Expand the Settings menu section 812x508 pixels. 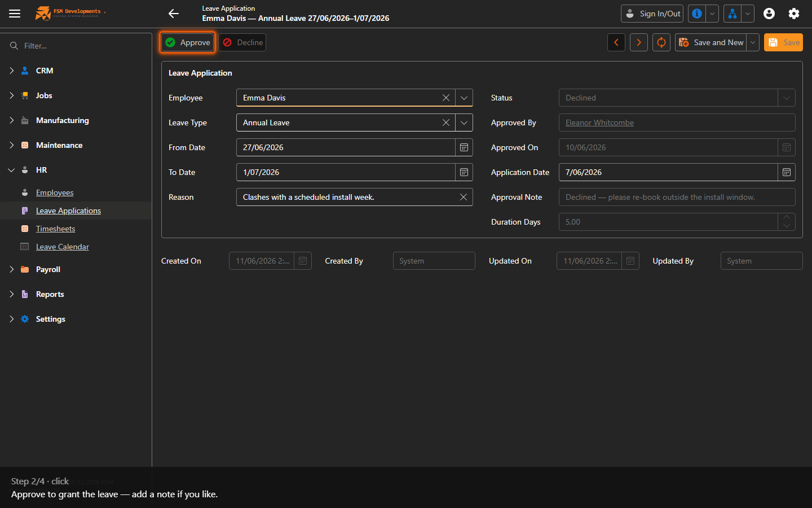coord(11,319)
